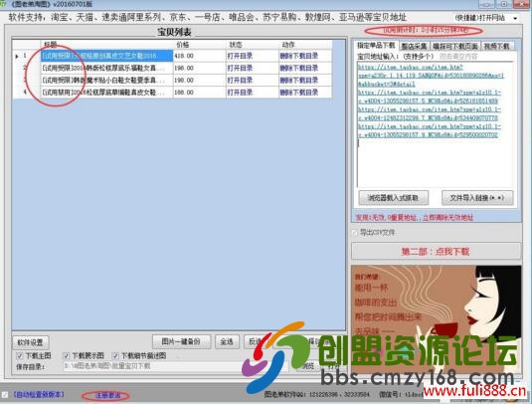Click 删除下载目录 in row 2
This screenshot has height=404, width=532.
pos(299,69)
